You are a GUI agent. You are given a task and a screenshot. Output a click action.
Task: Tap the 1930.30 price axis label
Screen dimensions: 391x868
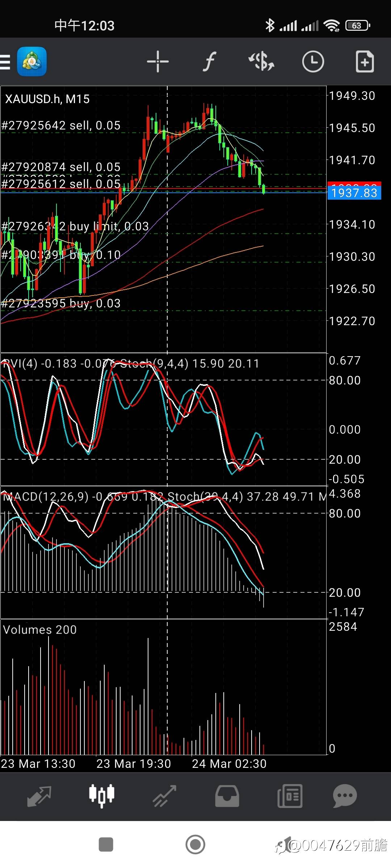[x=352, y=257]
